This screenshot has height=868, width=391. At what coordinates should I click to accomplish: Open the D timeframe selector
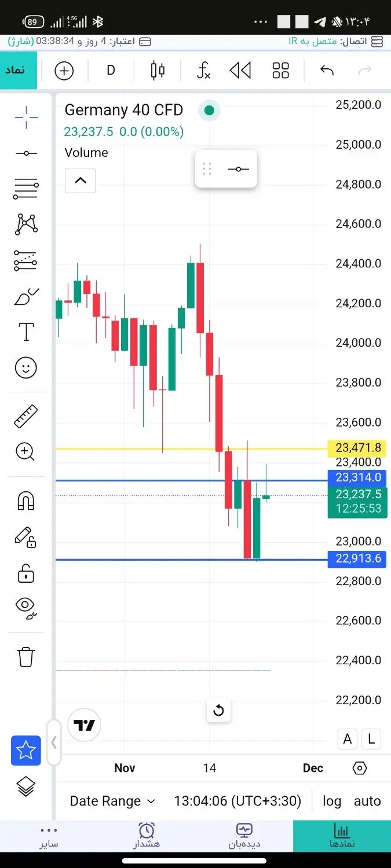(x=111, y=71)
